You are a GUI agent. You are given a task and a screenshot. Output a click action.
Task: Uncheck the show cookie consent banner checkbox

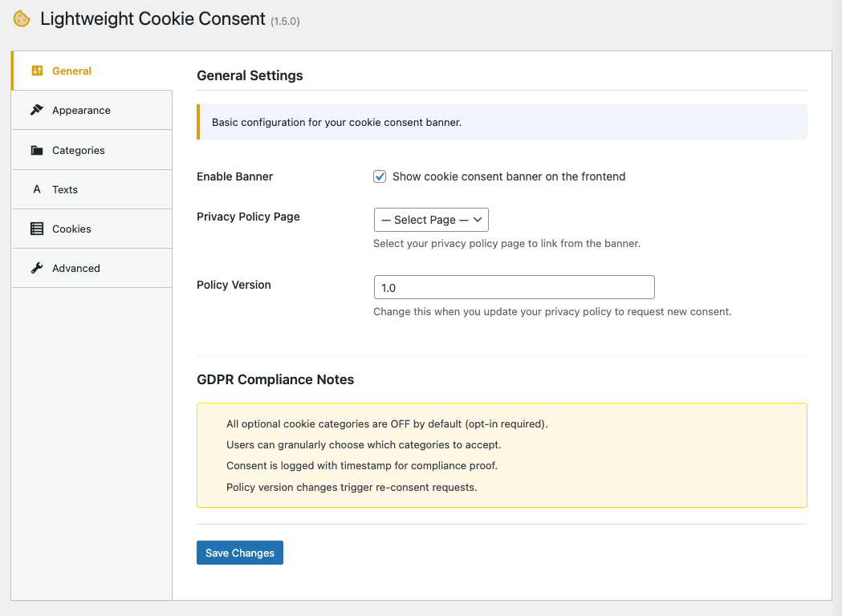tap(379, 176)
